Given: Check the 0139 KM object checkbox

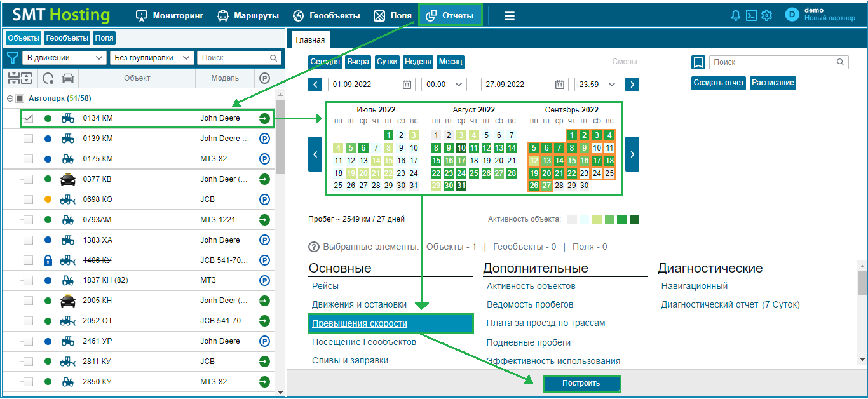Looking at the screenshot, I should [28, 139].
